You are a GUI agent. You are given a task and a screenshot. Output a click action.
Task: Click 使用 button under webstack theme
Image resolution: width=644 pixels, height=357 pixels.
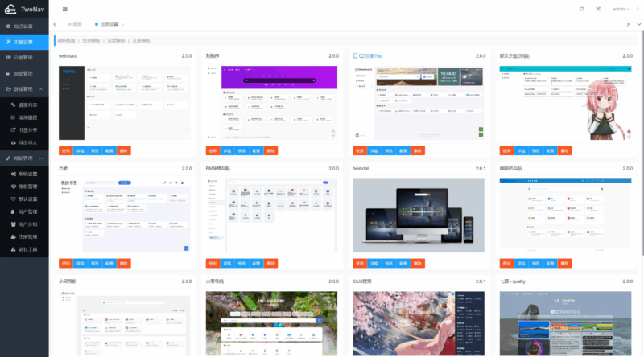[x=65, y=150]
